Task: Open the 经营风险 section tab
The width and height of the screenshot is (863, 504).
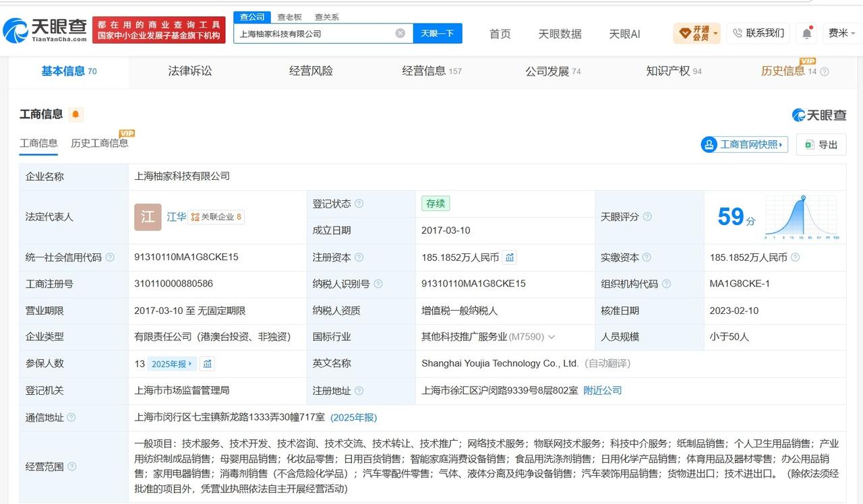Action: (x=311, y=71)
